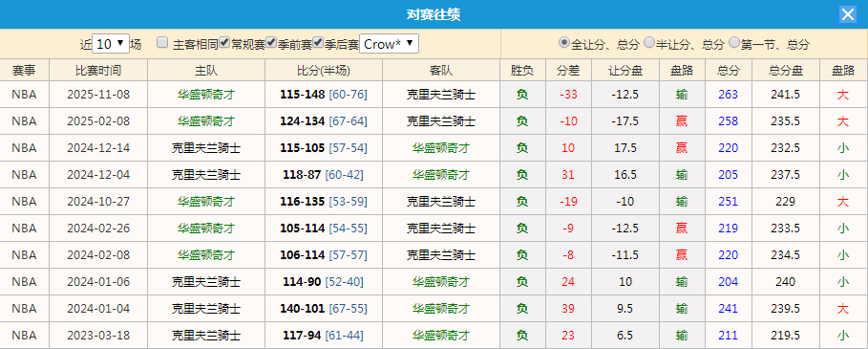The width and height of the screenshot is (868, 349).
Task: Enable the 主客相同 checkbox
Action: click(x=162, y=43)
